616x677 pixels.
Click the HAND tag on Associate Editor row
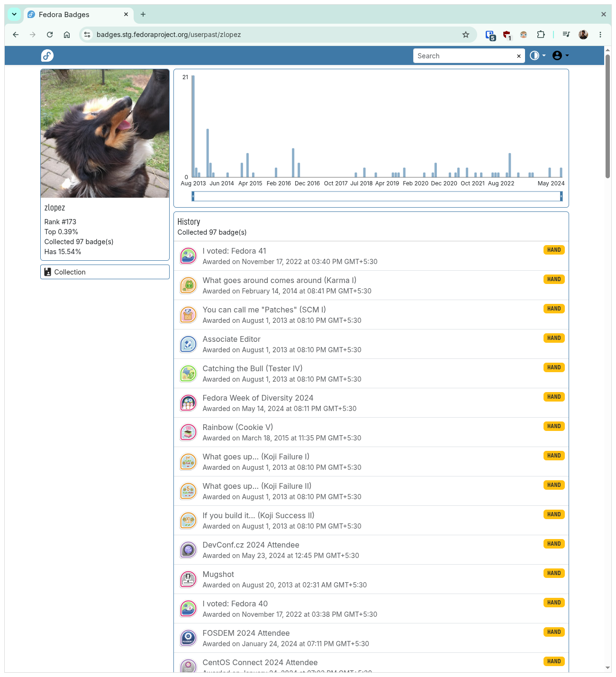coord(554,338)
